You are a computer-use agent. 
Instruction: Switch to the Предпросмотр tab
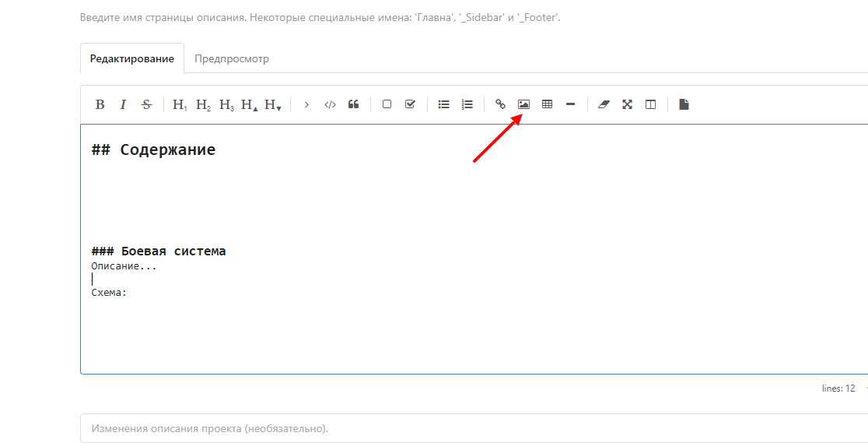coord(232,58)
